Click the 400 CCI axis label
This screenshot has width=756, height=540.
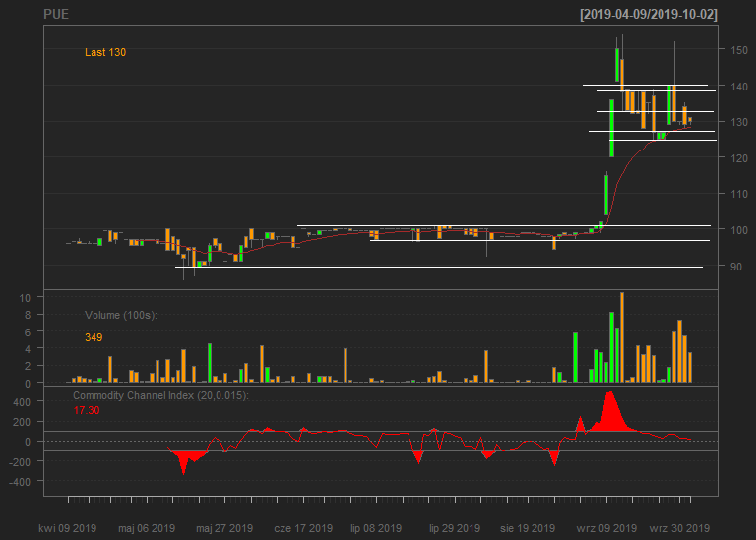click(22, 401)
